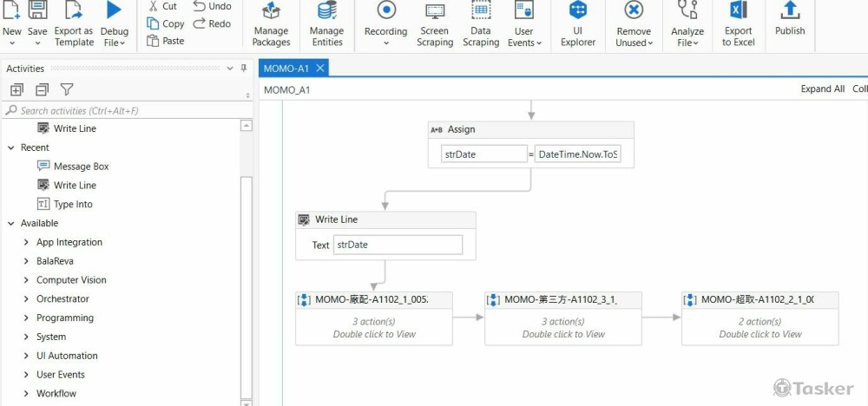Click DateTime.Now value field in Assign
The width and height of the screenshot is (868, 406).
(577, 154)
